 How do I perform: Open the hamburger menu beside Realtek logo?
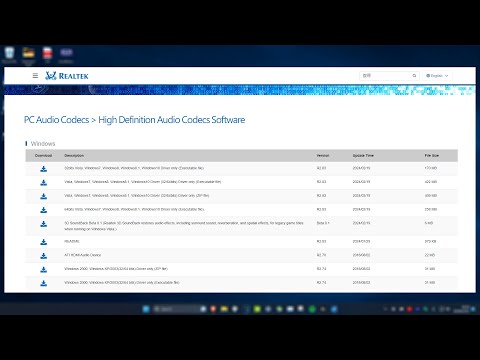(35, 76)
